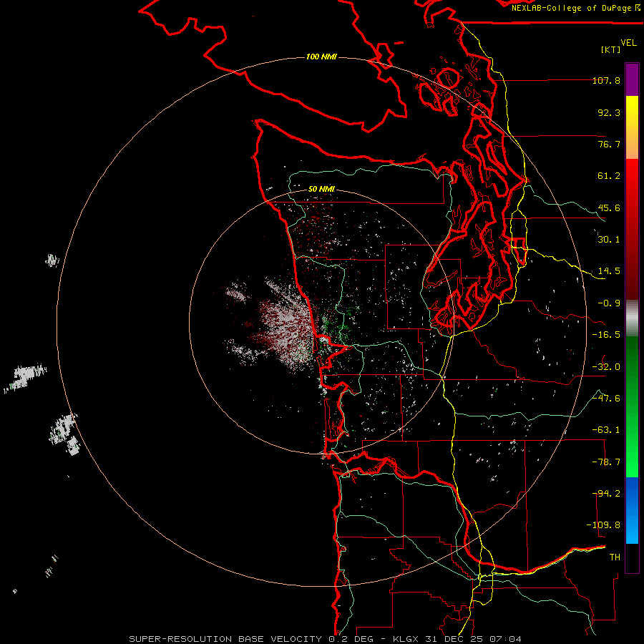
Task: Pick the yellow-orange segment of velocity scale
Action: pyautogui.click(x=632, y=127)
